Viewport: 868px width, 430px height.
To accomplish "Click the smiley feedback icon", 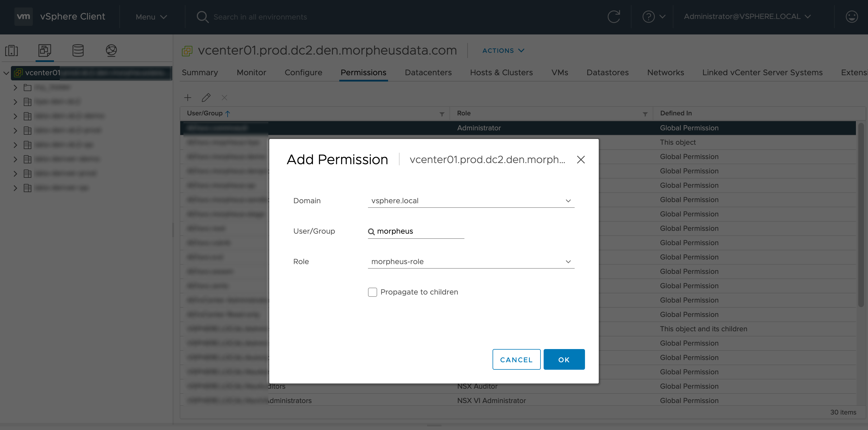I will pos(851,17).
